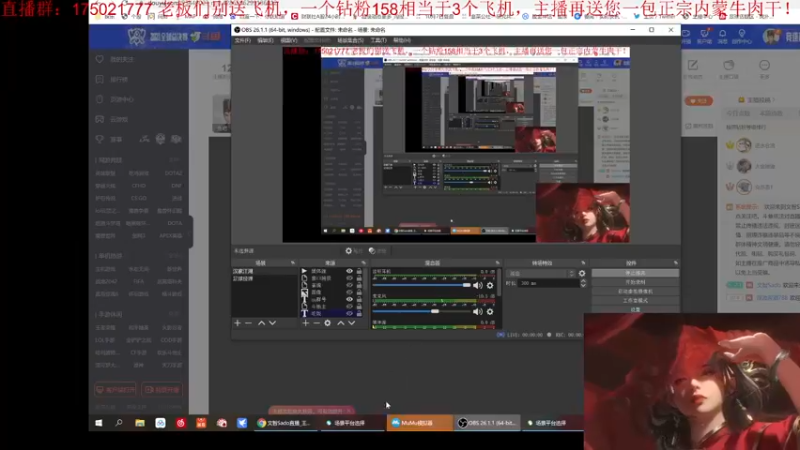
Task: Open source properties gear in Sources toolbar
Action: [328, 323]
